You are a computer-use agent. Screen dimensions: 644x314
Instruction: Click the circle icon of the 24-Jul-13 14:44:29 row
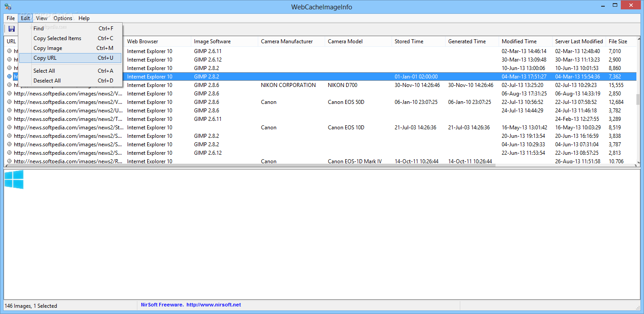pyautogui.click(x=9, y=111)
